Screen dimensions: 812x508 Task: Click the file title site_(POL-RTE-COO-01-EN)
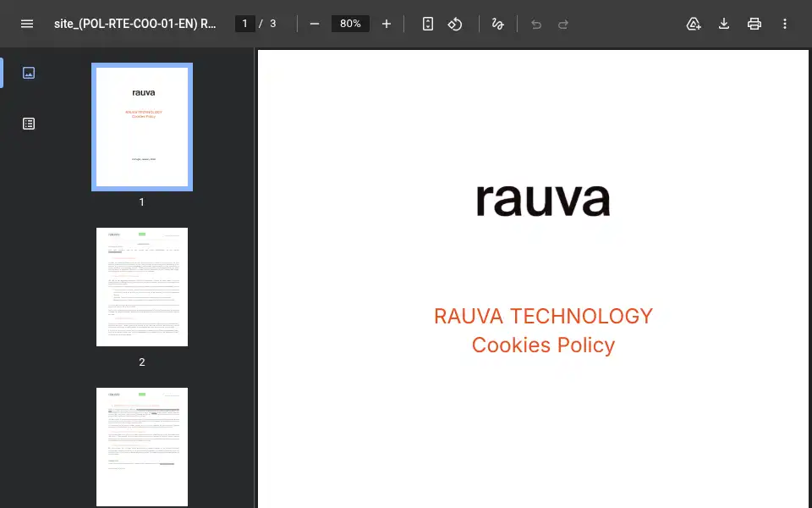click(135, 24)
